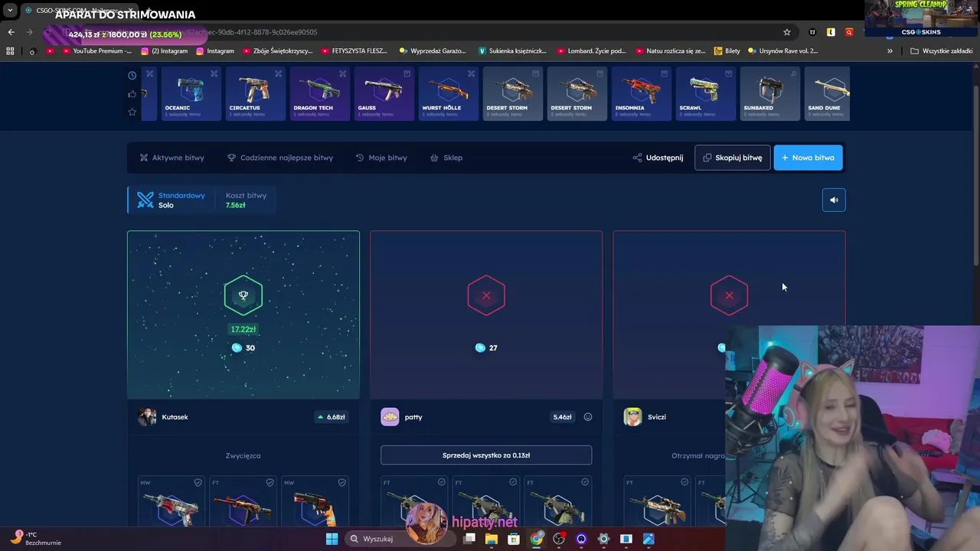Open the DRAGON TECH skin drop card
Viewport: 980px width, 551px height.
pos(318,93)
